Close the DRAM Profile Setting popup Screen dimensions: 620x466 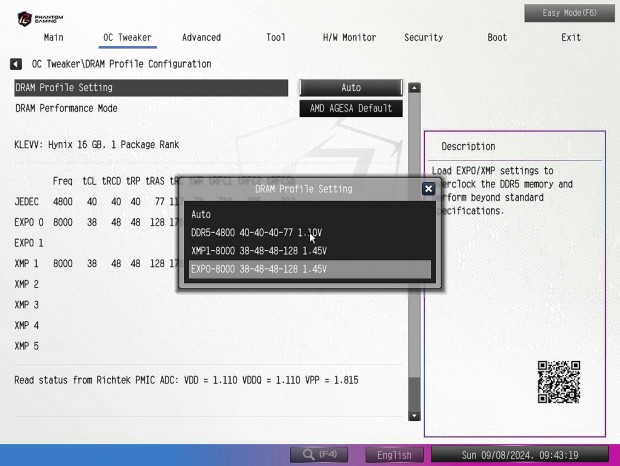428,188
